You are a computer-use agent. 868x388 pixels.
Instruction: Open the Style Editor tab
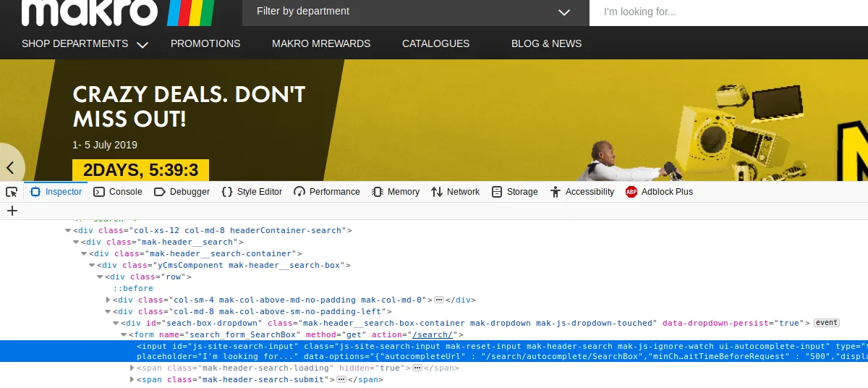[252, 192]
